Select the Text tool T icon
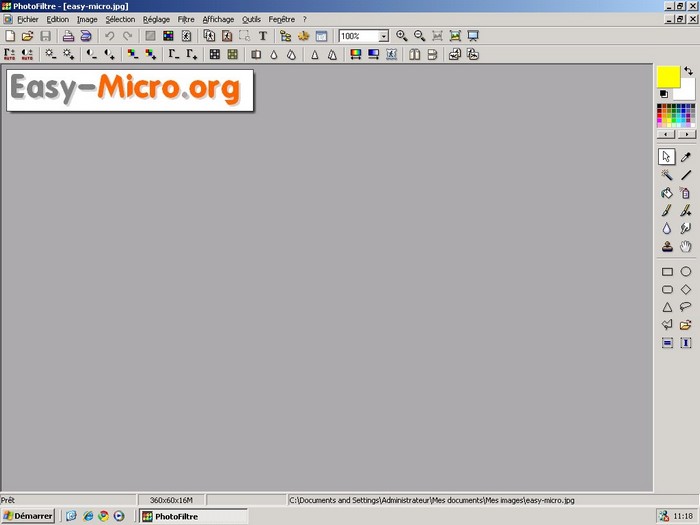This screenshot has height=525, width=700. pyautogui.click(x=262, y=36)
